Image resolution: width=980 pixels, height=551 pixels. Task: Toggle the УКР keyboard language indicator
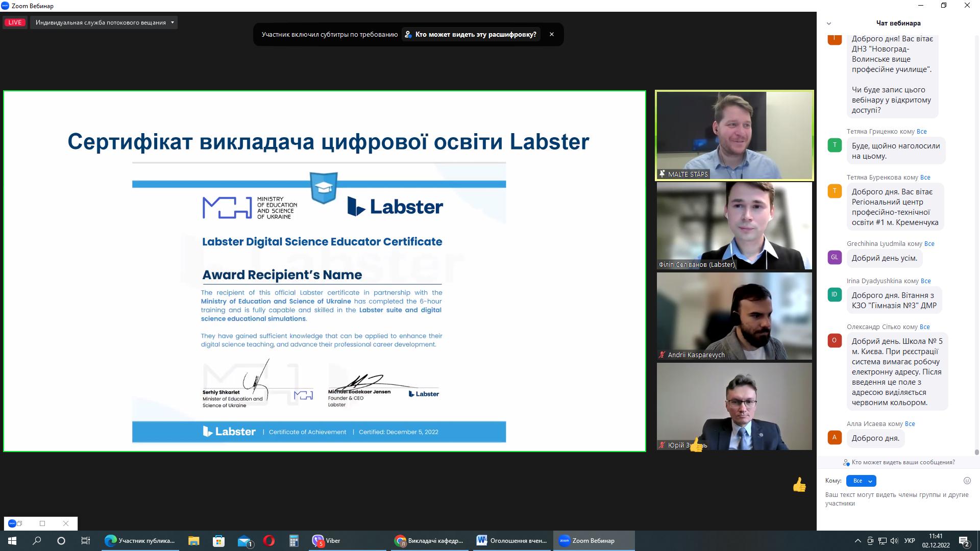point(909,541)
